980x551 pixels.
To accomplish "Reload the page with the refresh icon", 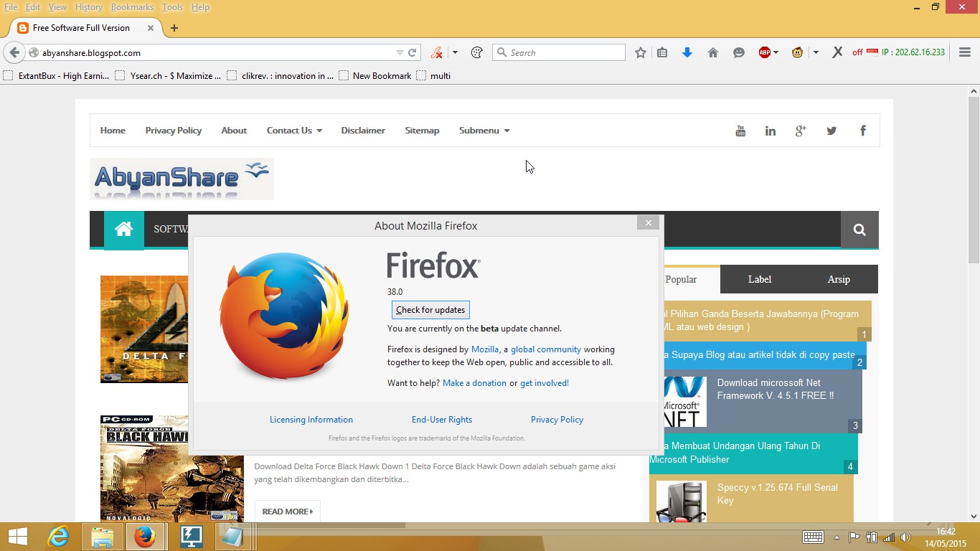I will (x=413, y=52).
